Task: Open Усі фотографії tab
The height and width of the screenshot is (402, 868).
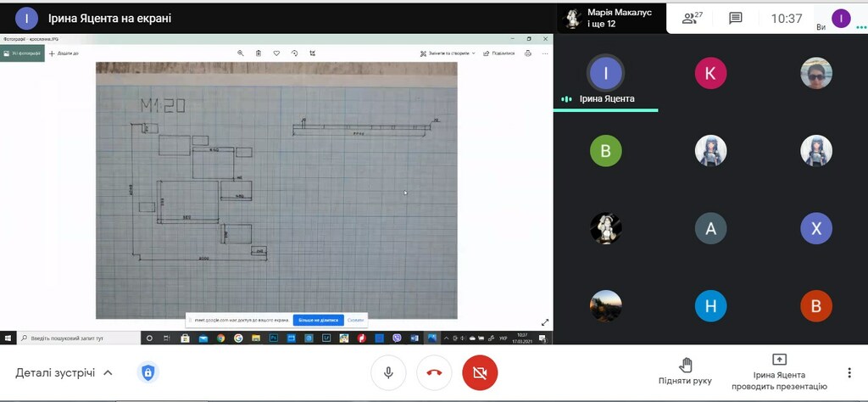Action: point(22,53)
